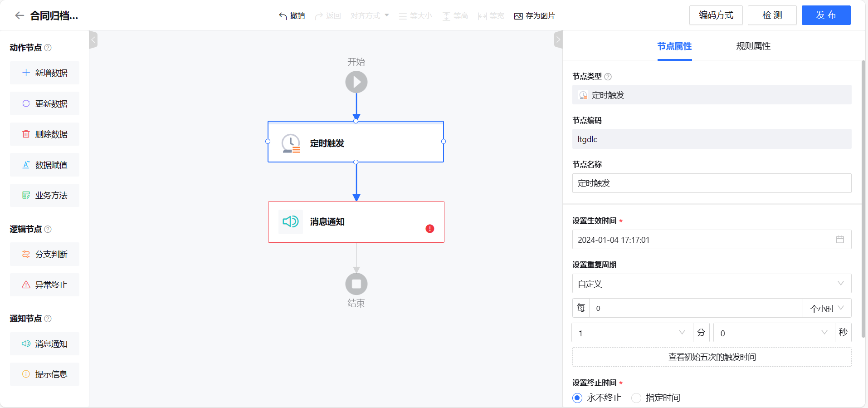
Task: Collapse the right properties panel
Action: tap(558, 39)
